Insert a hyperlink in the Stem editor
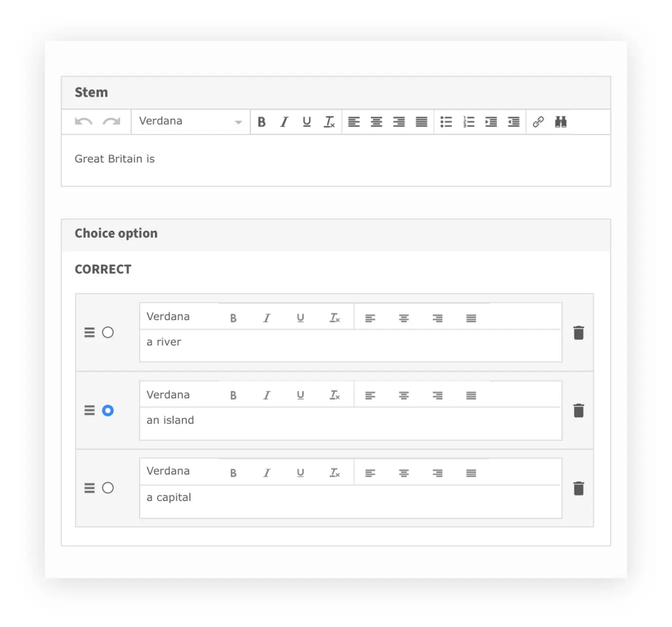The image size is (672, 627). point(538,122)
